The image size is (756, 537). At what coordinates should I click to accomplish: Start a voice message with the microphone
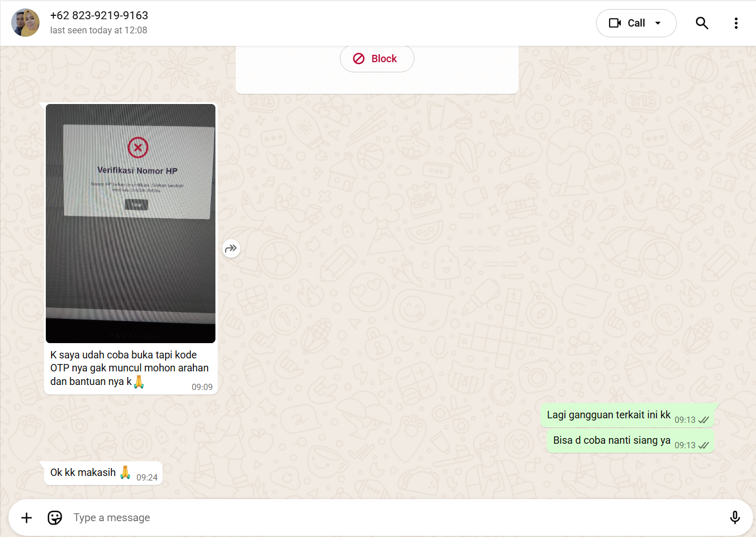click(735, 518)
